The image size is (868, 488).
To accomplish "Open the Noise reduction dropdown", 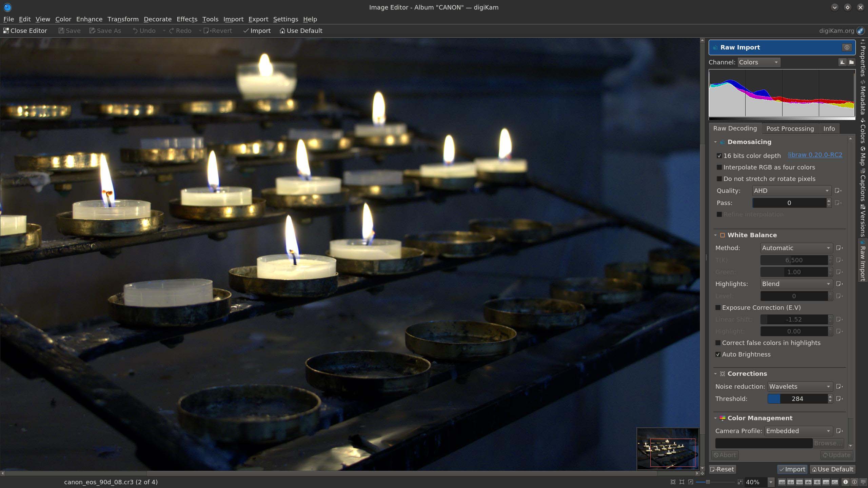I will coord(799,387).
